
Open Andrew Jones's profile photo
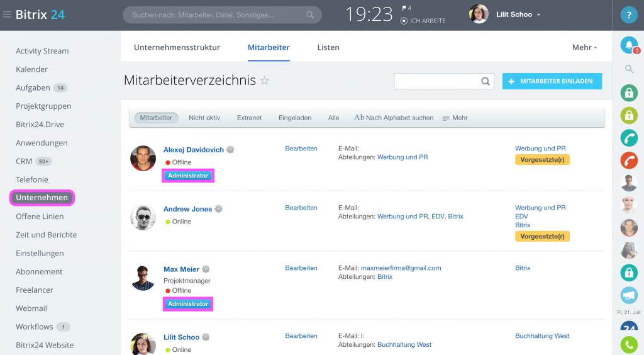point(143,217)
